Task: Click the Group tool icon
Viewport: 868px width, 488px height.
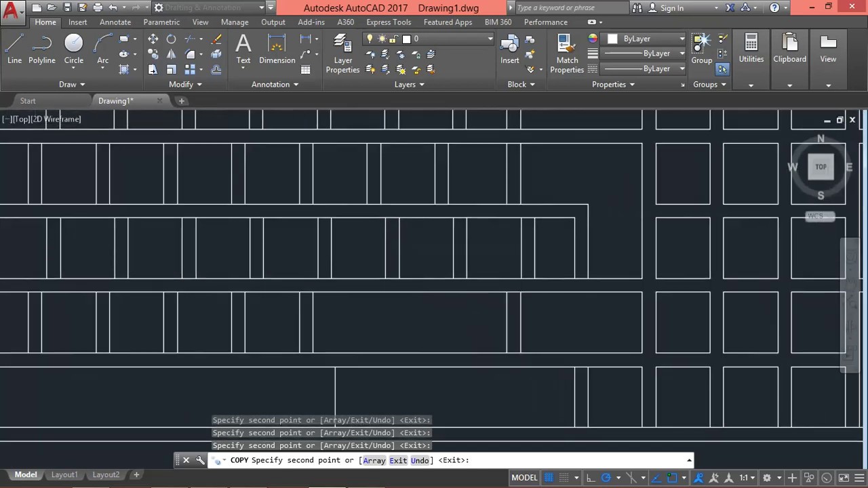Action: click(x=701, y=49)
